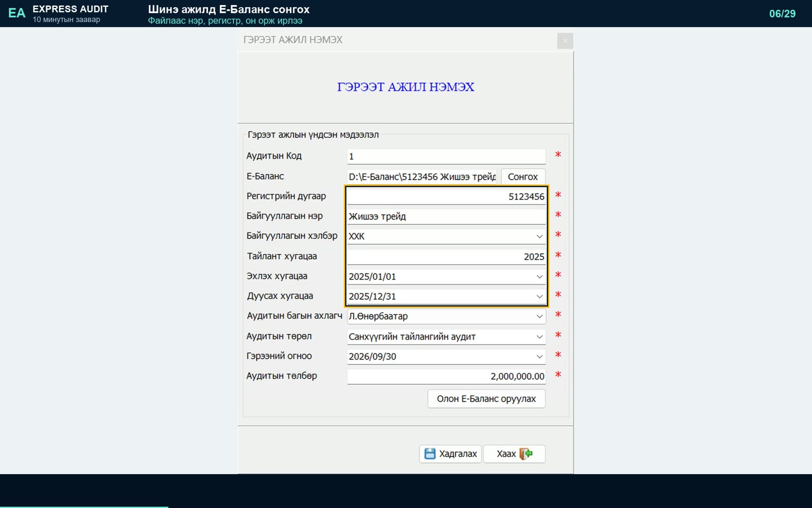Click the ГЭРЭЭТ АЖИЛ НЭМЭХ blue heading
The image size is (812, 508).
click(x=405, y=87)
